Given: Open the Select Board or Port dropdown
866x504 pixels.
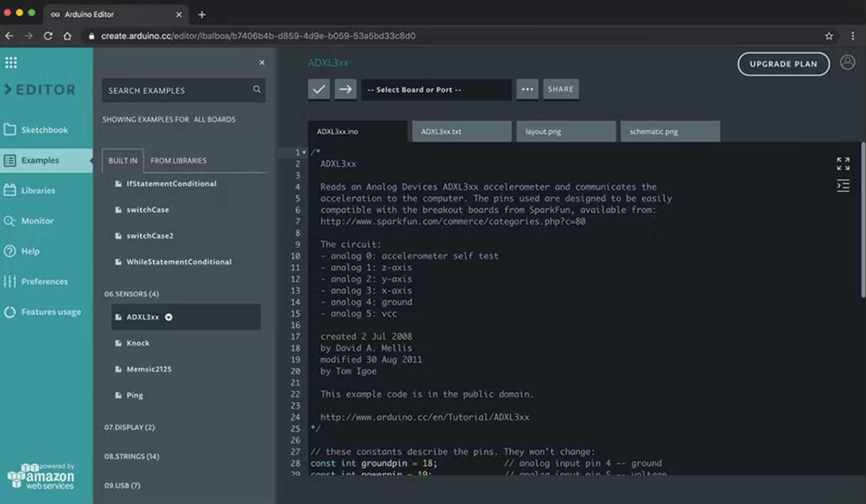Looking at the screenshot, I should click(436, 89).
